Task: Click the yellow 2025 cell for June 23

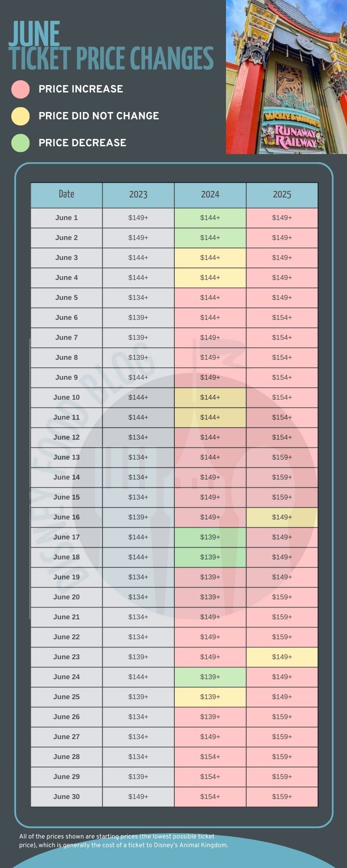Action: 282,657
